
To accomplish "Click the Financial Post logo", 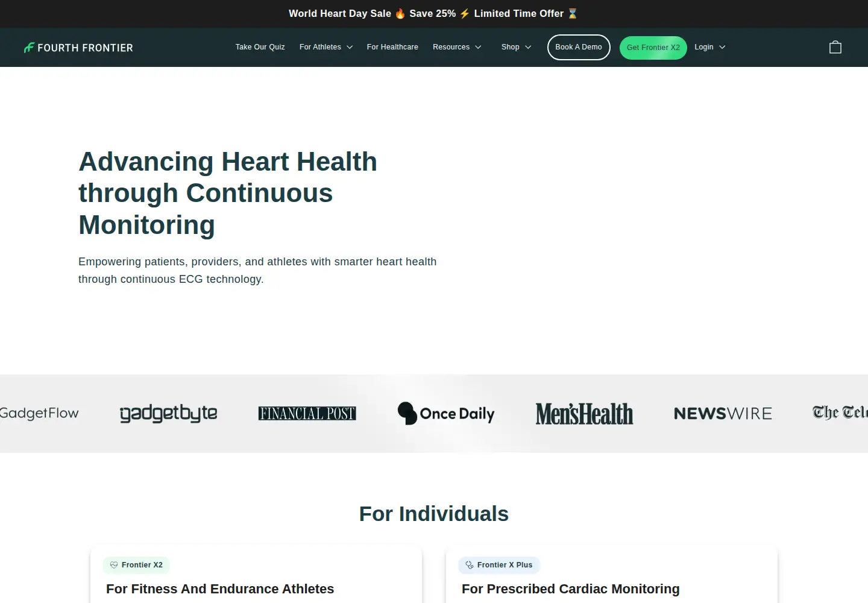I will coord(307,413).
